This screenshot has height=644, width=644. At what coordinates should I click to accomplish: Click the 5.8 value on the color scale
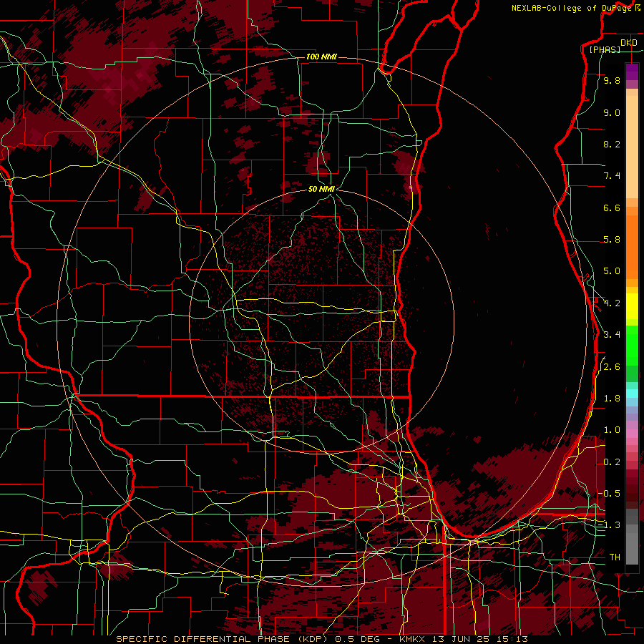[612, 240]
